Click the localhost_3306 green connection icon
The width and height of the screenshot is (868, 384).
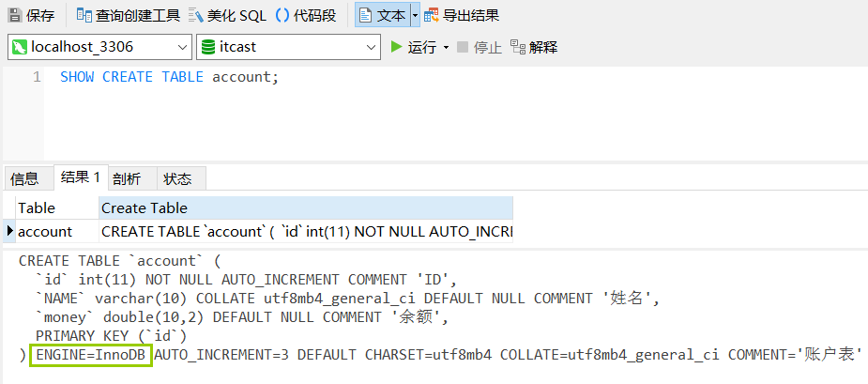point(20,47)
